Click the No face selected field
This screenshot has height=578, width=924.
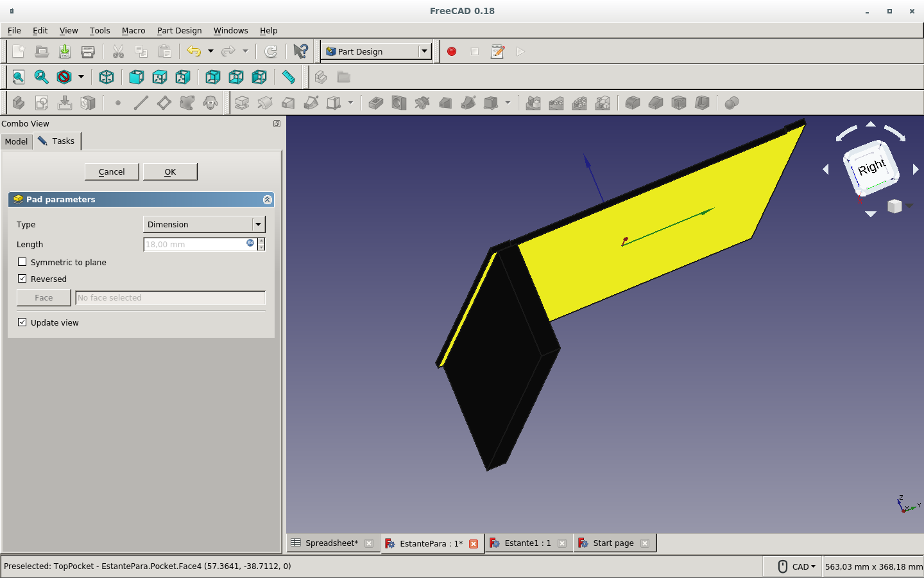170,297
